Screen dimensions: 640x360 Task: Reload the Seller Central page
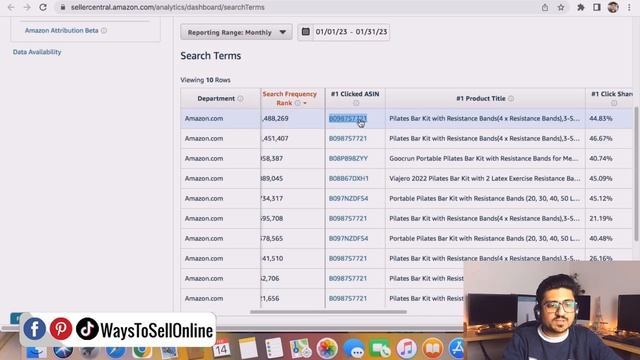(43, 7)
